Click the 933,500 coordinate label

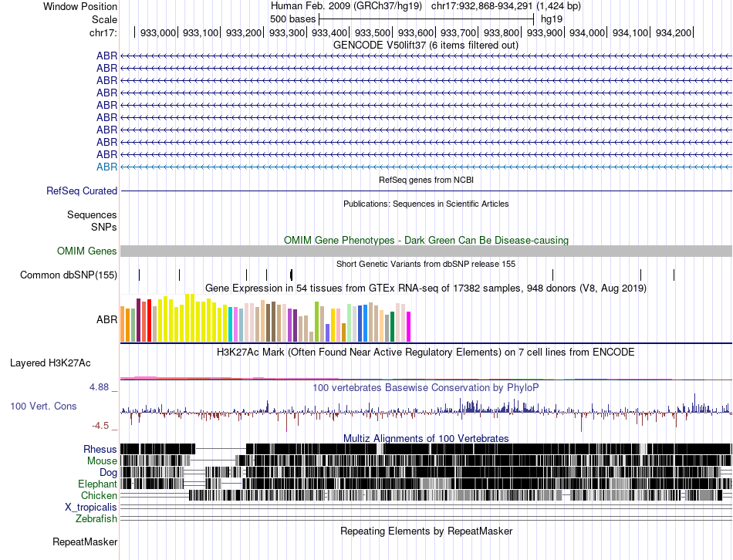373,32
